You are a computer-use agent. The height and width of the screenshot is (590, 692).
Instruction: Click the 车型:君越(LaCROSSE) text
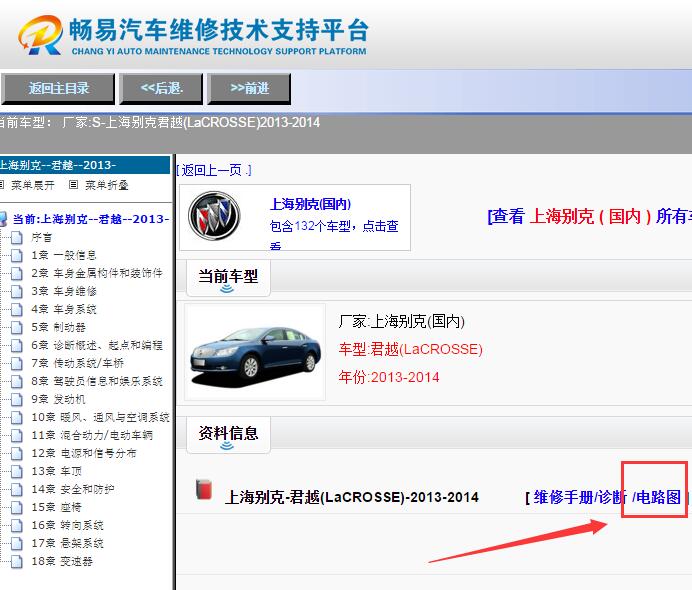[x=410, y=349]
